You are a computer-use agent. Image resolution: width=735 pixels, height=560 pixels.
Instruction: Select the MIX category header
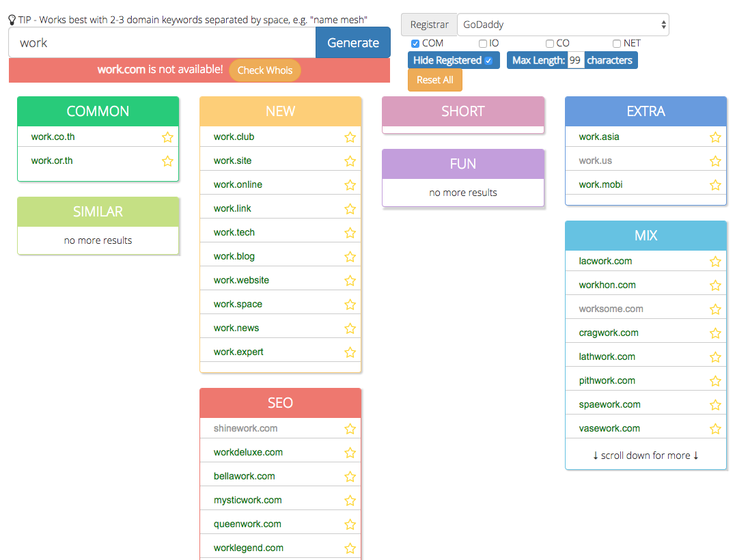646,236
